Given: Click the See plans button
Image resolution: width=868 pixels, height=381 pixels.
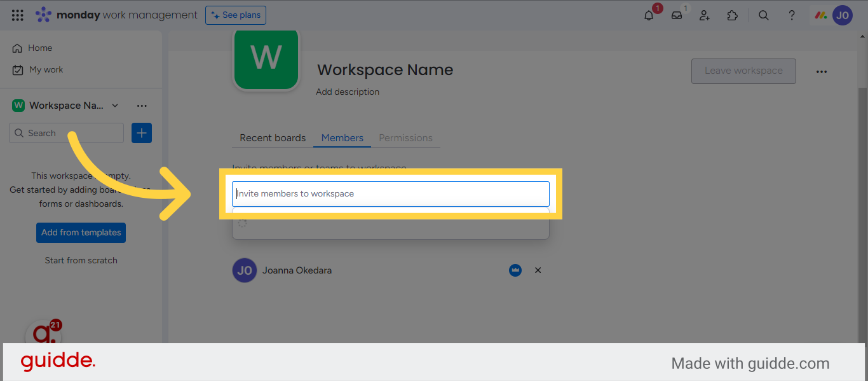Looking at the screenshot, I should (x=236, y=15).
